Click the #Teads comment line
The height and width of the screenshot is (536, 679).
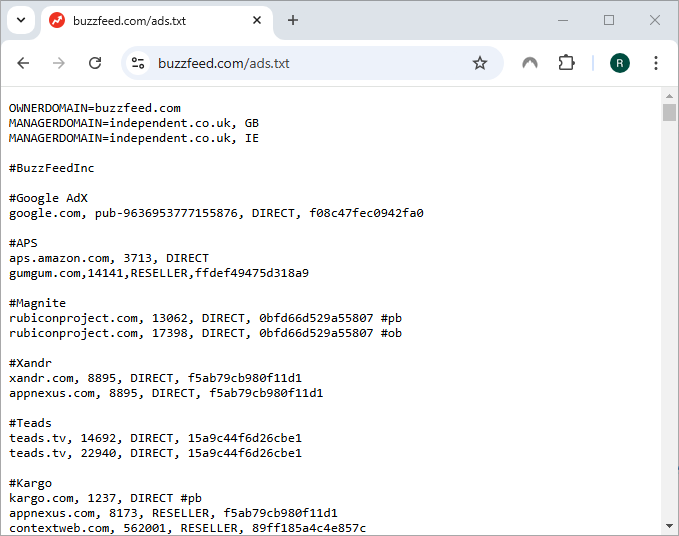(30, 423)
